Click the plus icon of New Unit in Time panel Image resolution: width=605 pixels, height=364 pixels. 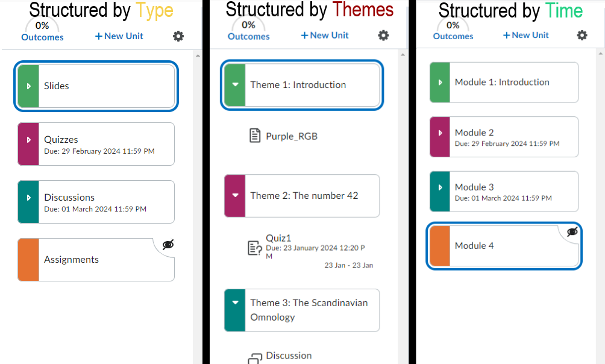click(x=507, y=35)
